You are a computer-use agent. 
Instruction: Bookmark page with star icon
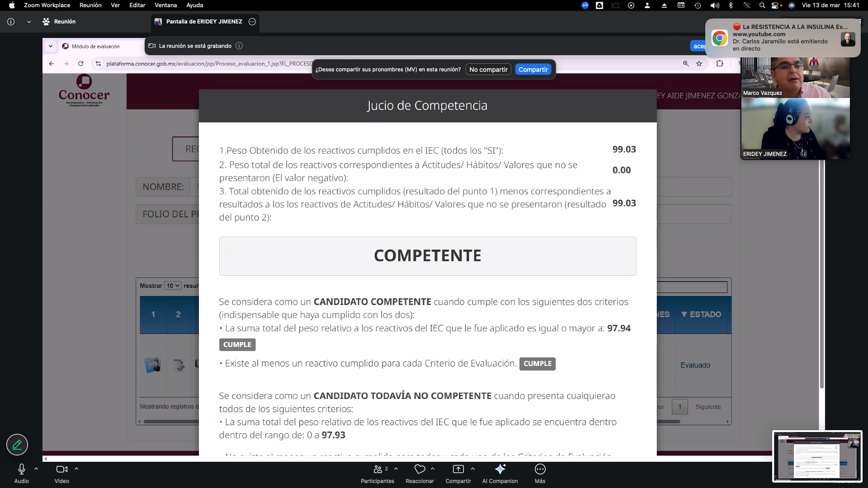tap(699, 64)
